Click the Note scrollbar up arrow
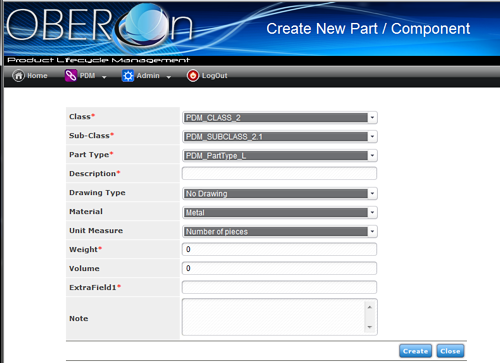The image size is (500, 363). point(370,307)
